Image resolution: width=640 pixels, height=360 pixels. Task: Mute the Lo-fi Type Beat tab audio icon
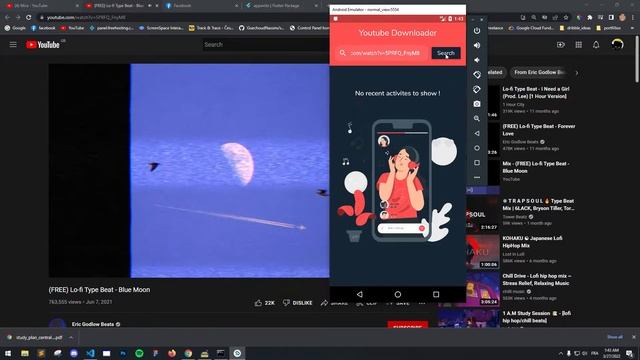[x=149, y=6]
